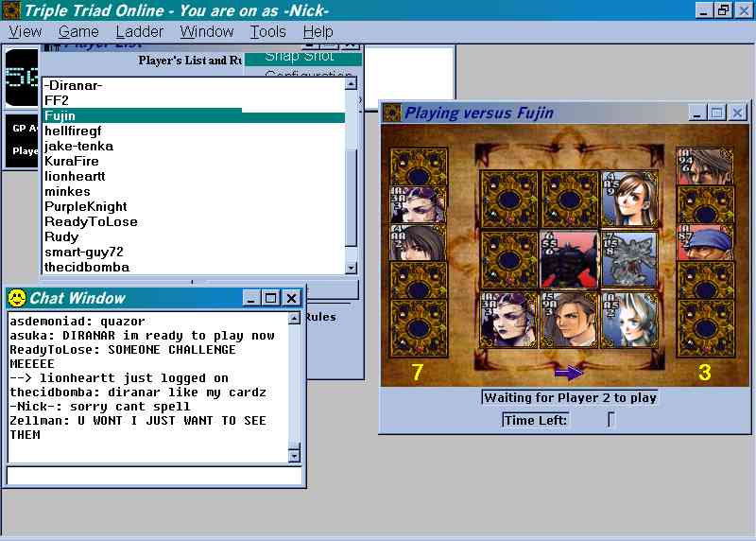This screenshot has width=756, height=541.
Task: Select player FF2 in the list
Action: (194, 100)
